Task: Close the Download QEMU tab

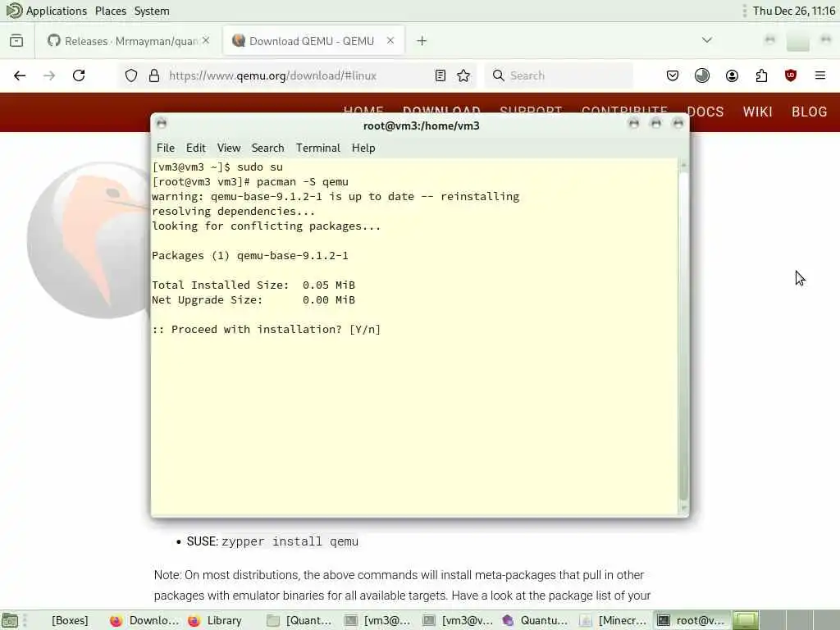Action: click(390, 41)
